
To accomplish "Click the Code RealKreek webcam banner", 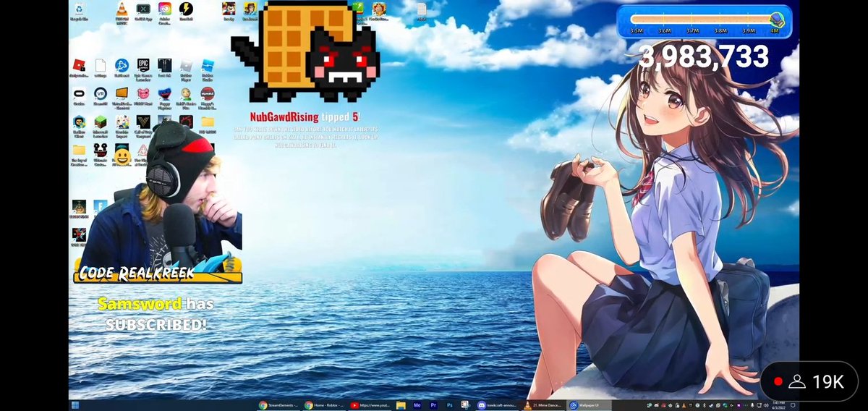I will point(158,272).
